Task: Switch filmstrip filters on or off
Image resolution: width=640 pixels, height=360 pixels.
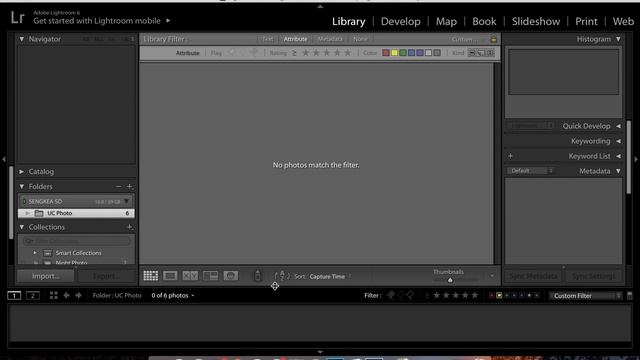Action: [x=629, y=296]
